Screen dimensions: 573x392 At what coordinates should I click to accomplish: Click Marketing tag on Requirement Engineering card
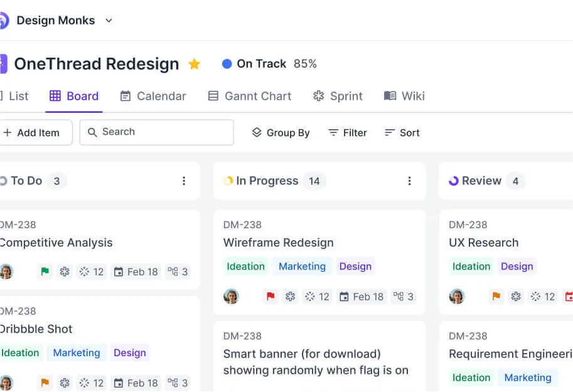click(x=528, y=378)
